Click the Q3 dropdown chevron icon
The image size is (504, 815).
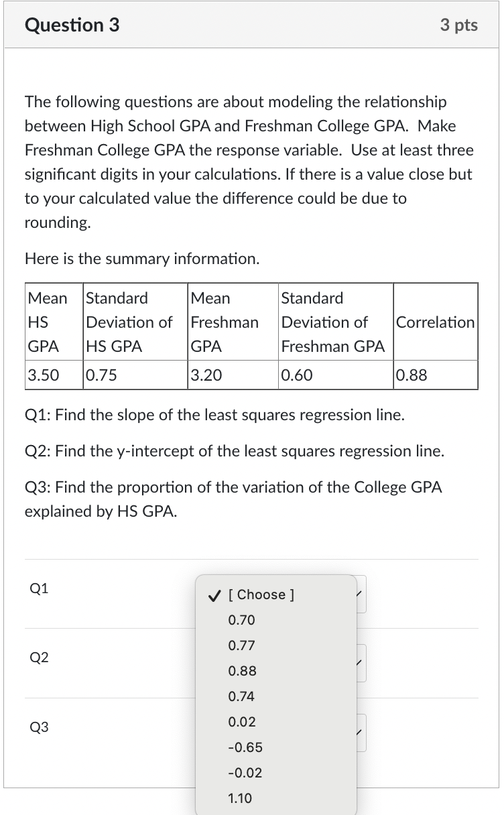pyautogui.click(x=359, y=732)
